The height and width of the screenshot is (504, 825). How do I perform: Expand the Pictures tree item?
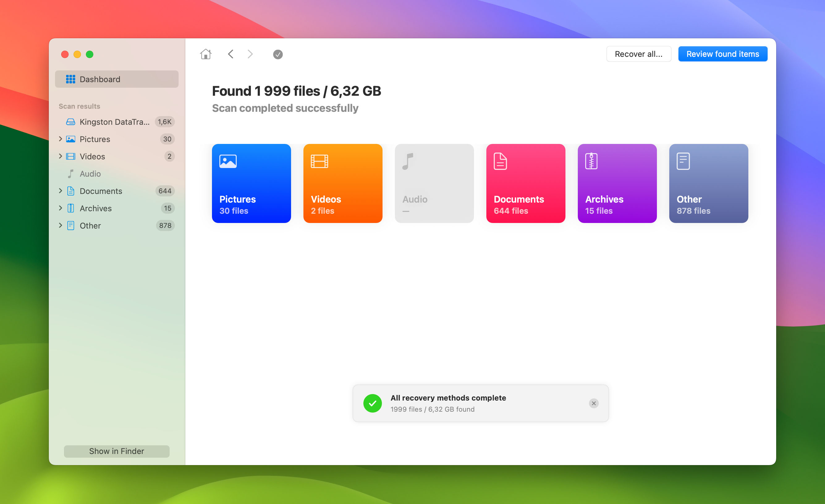60,139
